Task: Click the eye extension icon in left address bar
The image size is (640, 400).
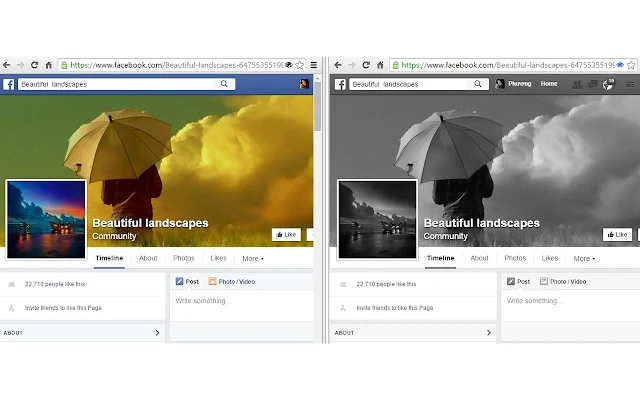Action: [289, 65]
